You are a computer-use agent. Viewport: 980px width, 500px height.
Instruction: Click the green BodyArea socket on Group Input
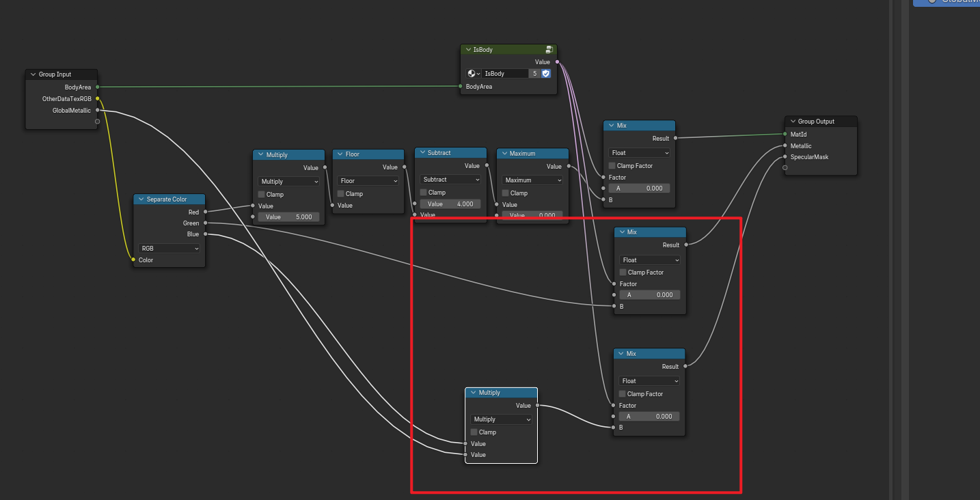click(98, 87)
